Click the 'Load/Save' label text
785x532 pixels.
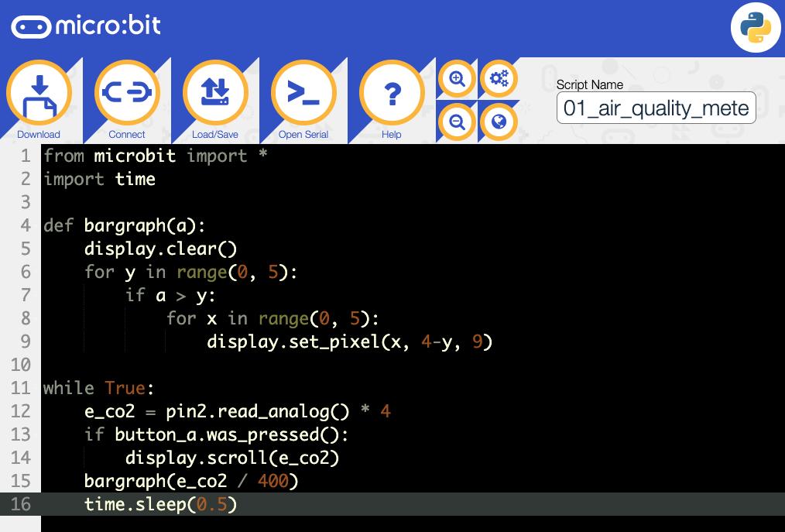(215, 134)
